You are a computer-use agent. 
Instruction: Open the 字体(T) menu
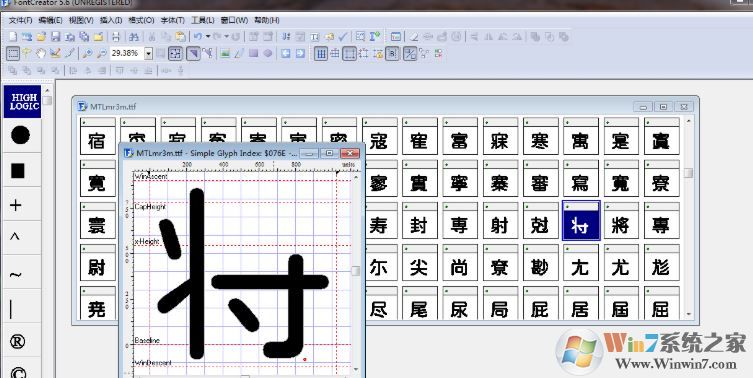click(172, 20)
